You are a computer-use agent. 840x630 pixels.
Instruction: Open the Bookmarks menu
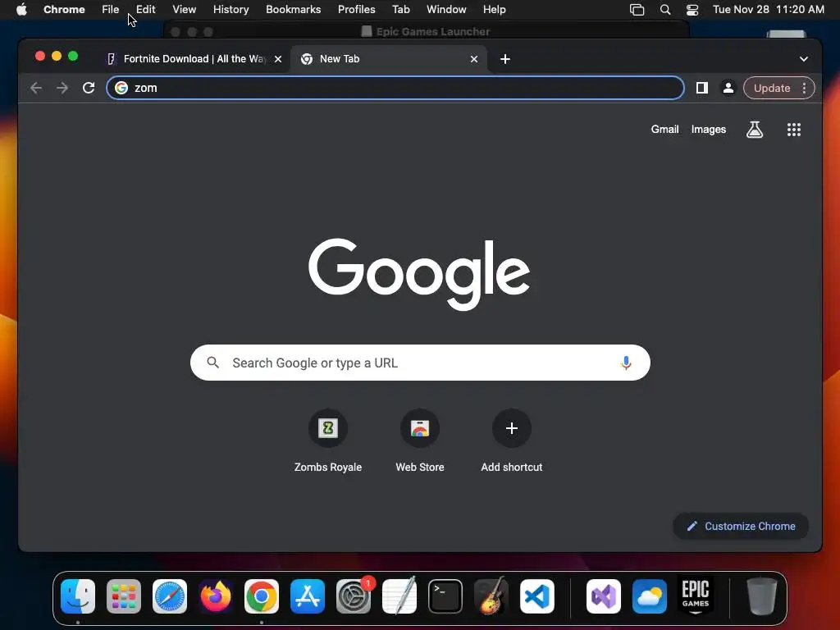pyautogui.click(x=294, y=10)
